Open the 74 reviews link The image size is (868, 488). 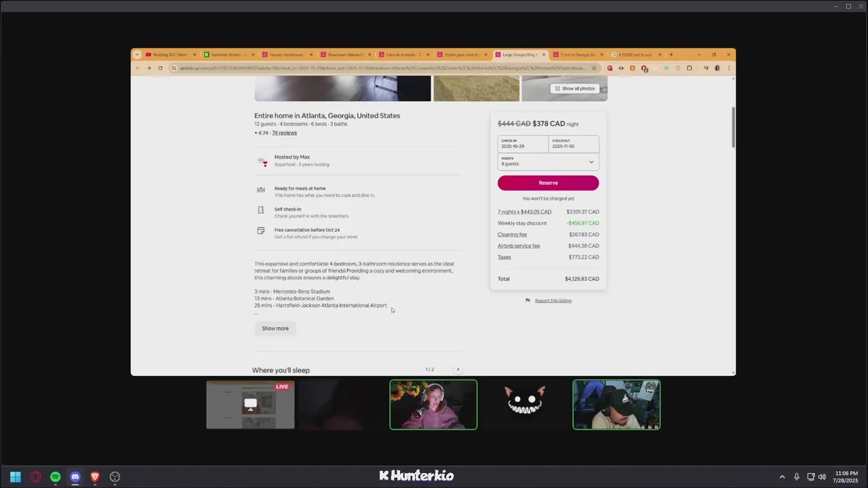pyautogui.click(x=284, y=133)
